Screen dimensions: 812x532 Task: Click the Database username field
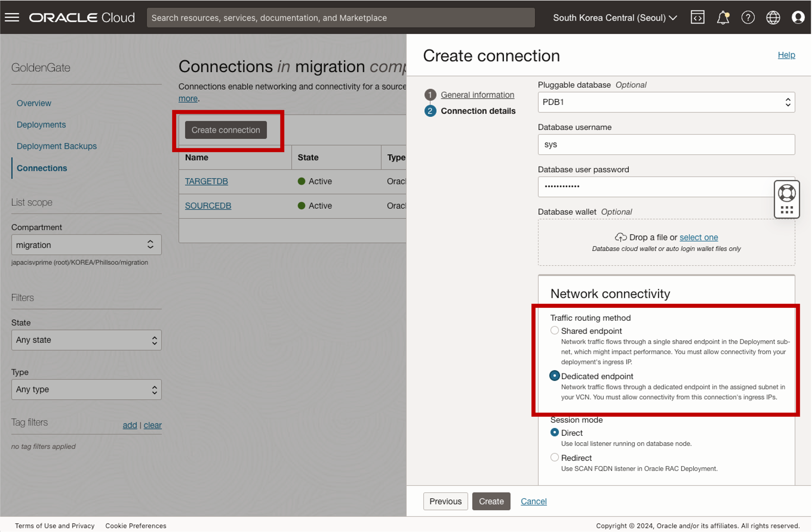pyautogui.click(x=666, y=144)
